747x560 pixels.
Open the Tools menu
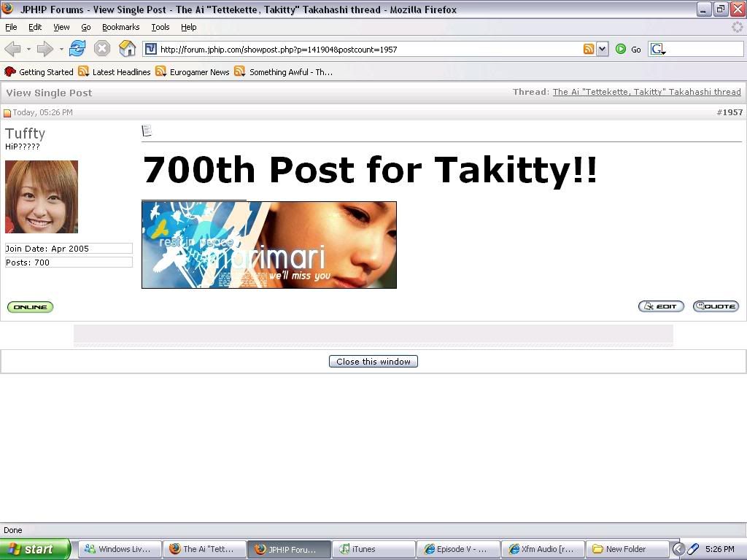click(160, 27)
